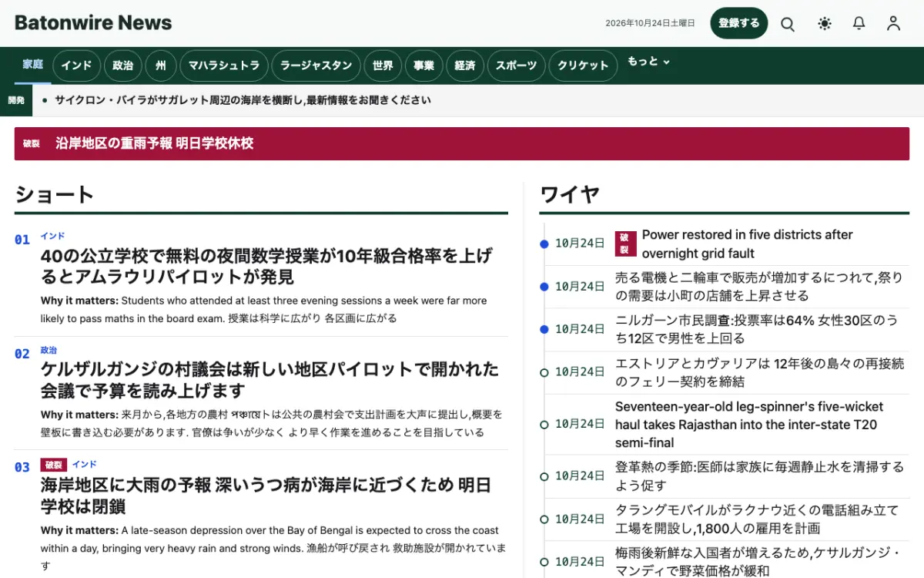The width and height of the screenshot is (924, 578).
Task: Click 破裂 tag on Power restored item
Action: [625, 244]
